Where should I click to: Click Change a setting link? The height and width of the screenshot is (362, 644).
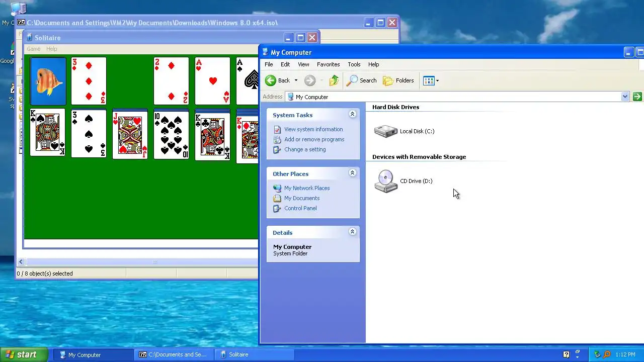click(x=305, y=149)
